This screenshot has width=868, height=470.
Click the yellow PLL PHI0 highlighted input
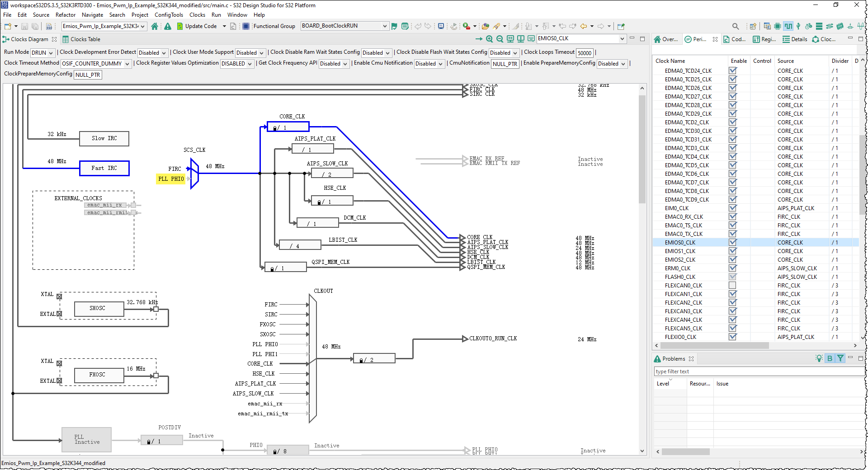click(171, 179)
